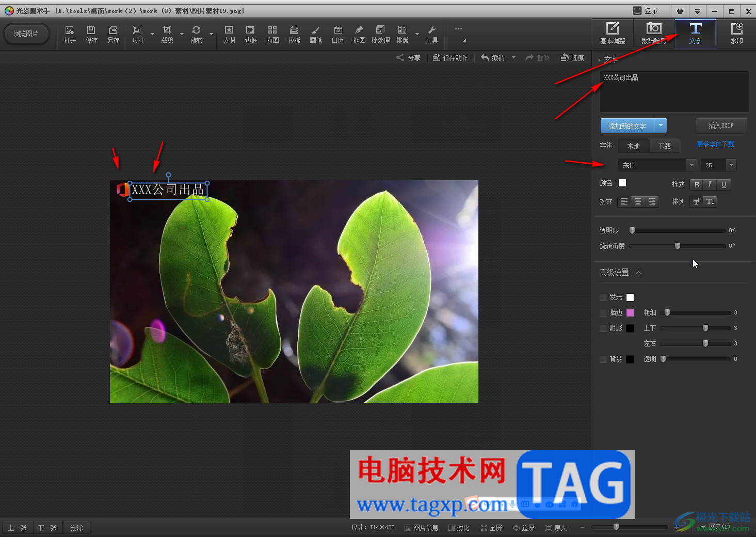The width and height of the screenshot is (756, 537).
Task: Expand the 旋转 dropdown arrow
Action: (x=211, y=35)
